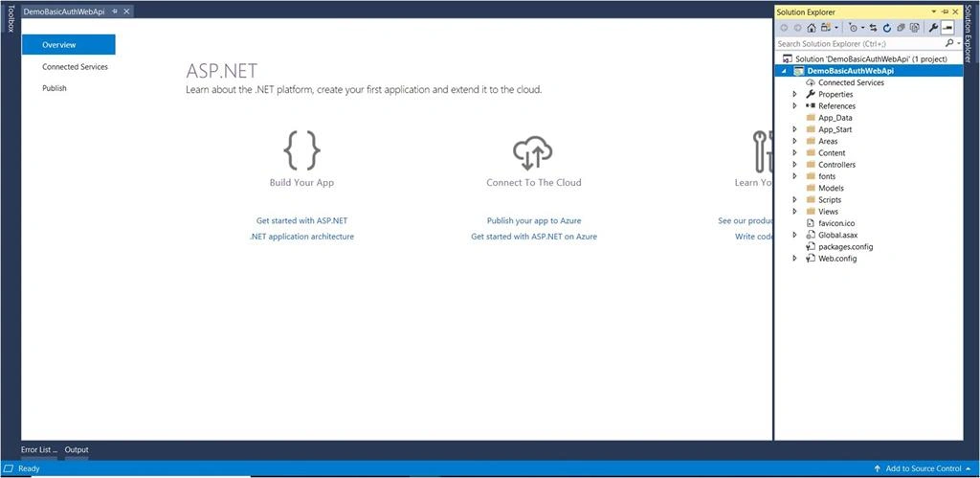Select the Overview page tab
Viewport: 980px width, 478px height.
tap(69, 45)
